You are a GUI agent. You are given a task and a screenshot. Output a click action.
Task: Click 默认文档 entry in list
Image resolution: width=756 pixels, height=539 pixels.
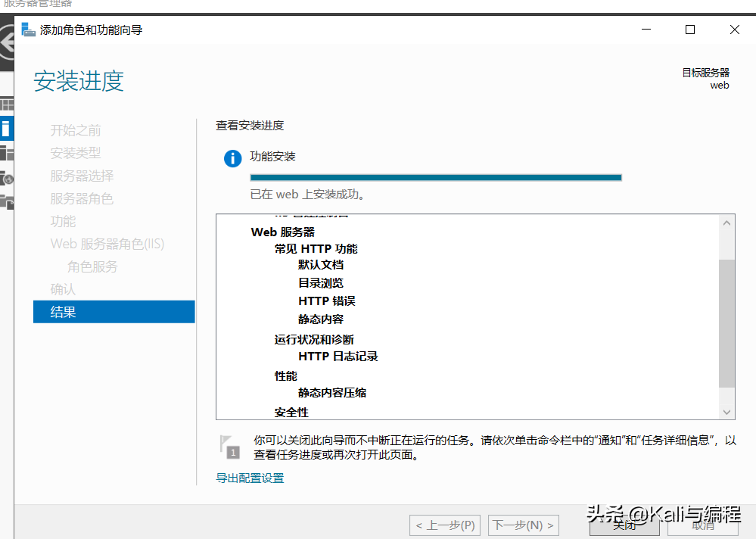tap(321, 265)
